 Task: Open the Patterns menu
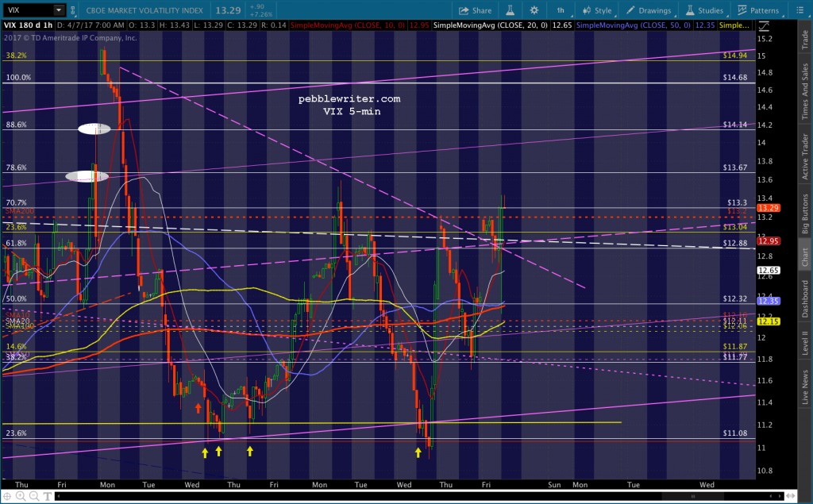pos(758,10)
